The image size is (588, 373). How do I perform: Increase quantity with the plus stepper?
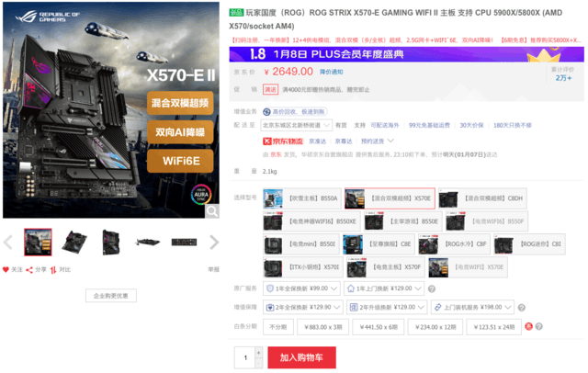pos(259,353)
